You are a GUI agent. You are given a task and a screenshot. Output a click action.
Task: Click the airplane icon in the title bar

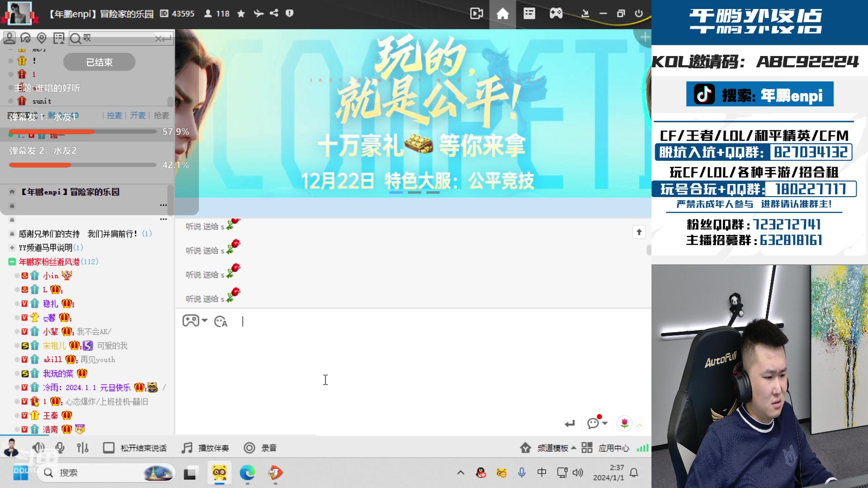(x=258, y=14)
